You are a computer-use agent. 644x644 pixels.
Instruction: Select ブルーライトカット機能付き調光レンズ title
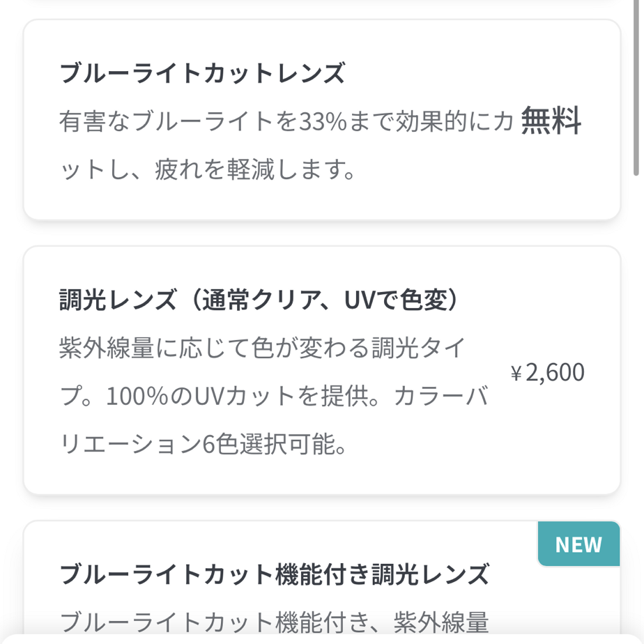tap(275, 575)
